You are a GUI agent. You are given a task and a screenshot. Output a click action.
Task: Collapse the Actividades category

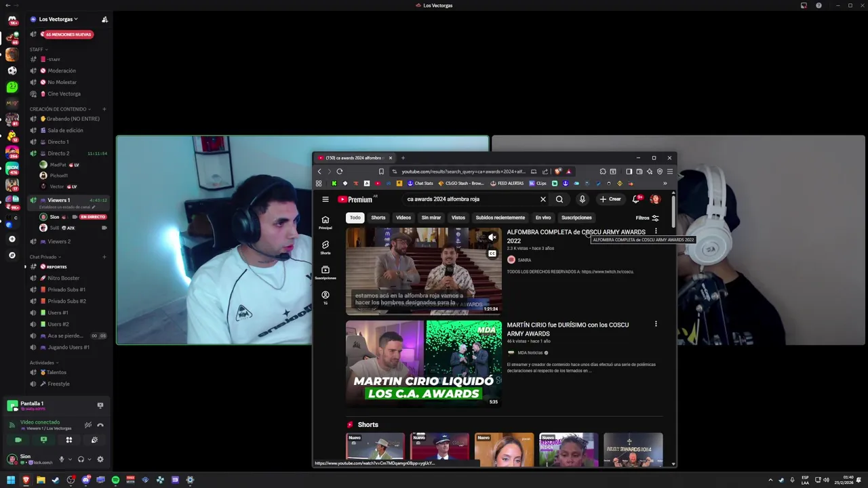44,363
